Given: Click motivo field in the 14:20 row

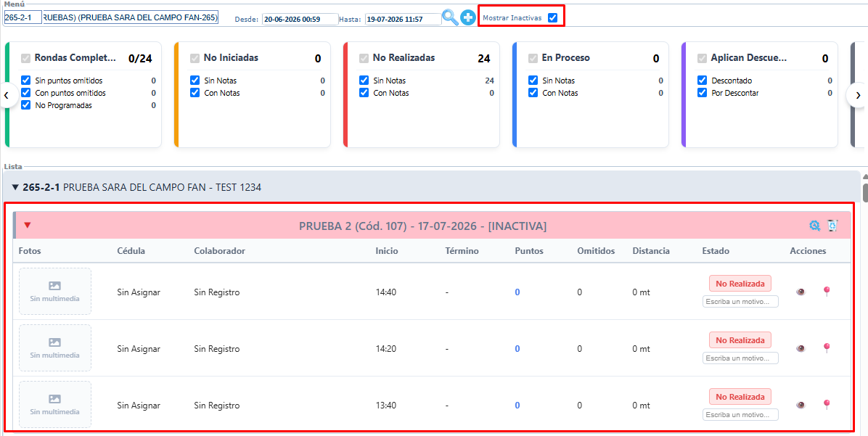Looking at the screenshot, I should [x=741, y=358].
